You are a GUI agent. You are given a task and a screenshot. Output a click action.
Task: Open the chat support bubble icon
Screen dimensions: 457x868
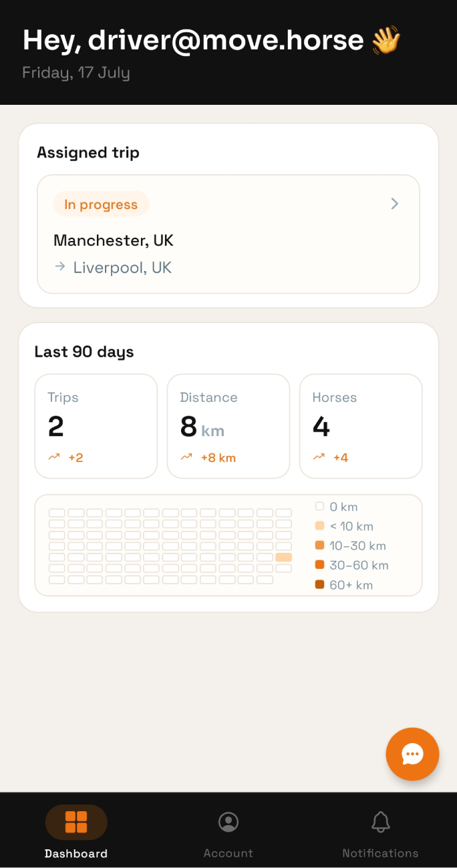click(412, 754)
